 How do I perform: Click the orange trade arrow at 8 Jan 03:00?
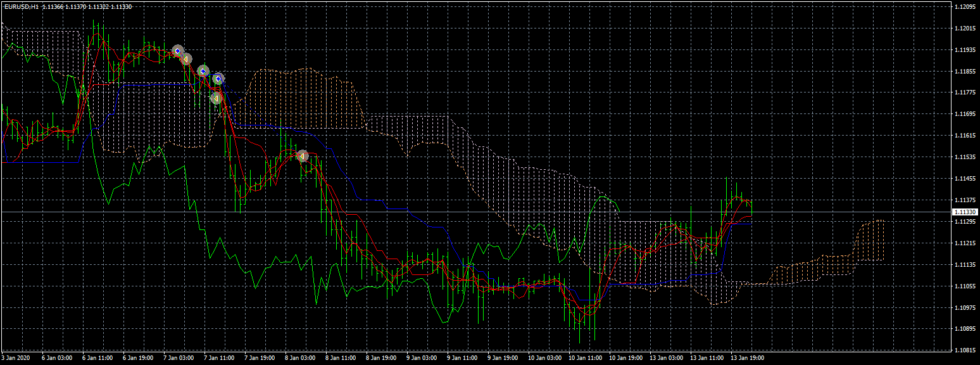pyautogui.click(x=302, y=156)
